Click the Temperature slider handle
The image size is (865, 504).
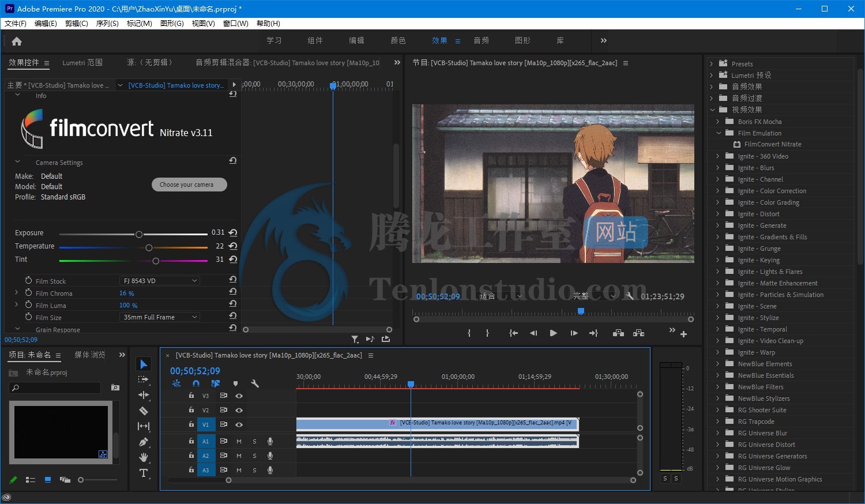pos(149,247)
